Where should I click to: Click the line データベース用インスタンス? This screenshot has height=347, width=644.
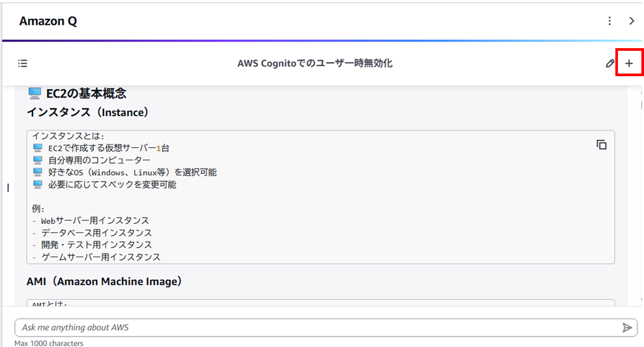tap(96, 232)
